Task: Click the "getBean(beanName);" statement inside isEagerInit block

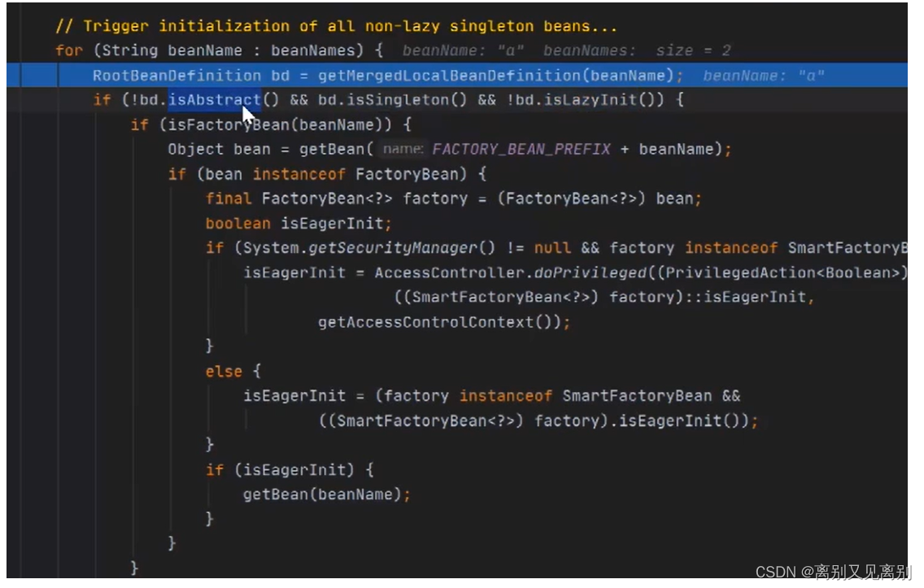Action: pos(326,494)
